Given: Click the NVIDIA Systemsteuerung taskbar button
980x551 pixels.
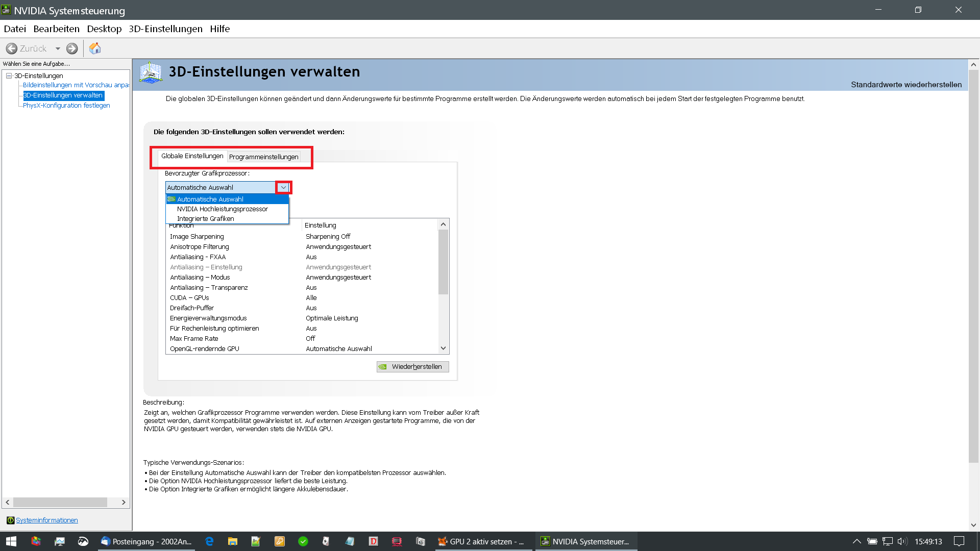Looking at the screenshot, I should [x=586, y=541].
